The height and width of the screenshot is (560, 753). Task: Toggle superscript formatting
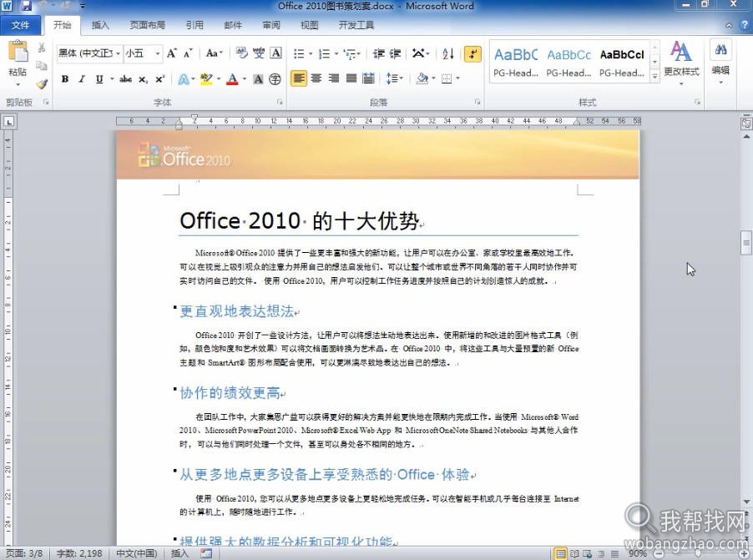(x=159, y=79)
